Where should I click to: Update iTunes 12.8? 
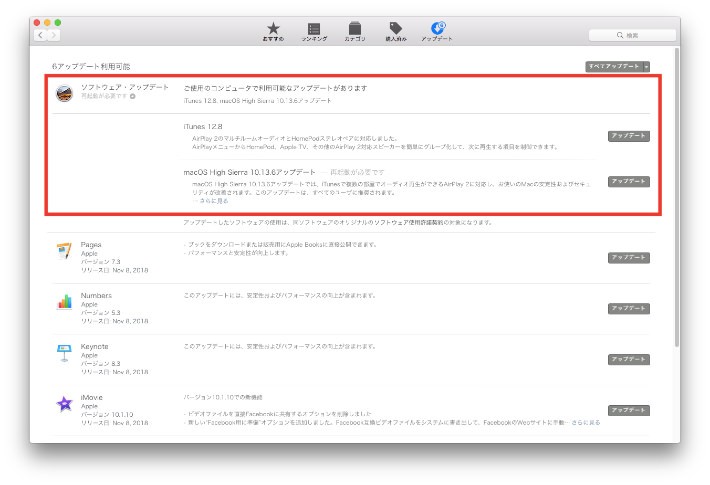click(628, 136)
